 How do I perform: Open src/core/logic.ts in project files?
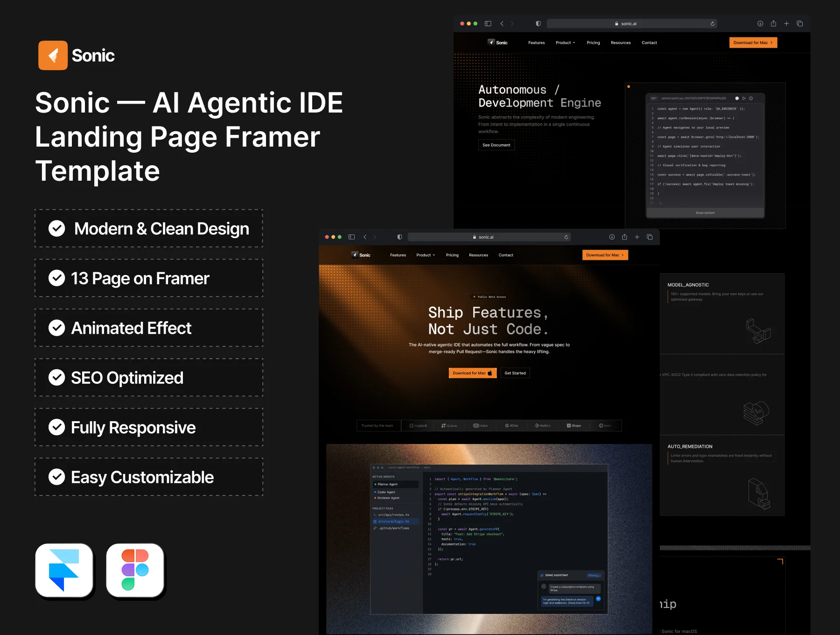point(396,522)
